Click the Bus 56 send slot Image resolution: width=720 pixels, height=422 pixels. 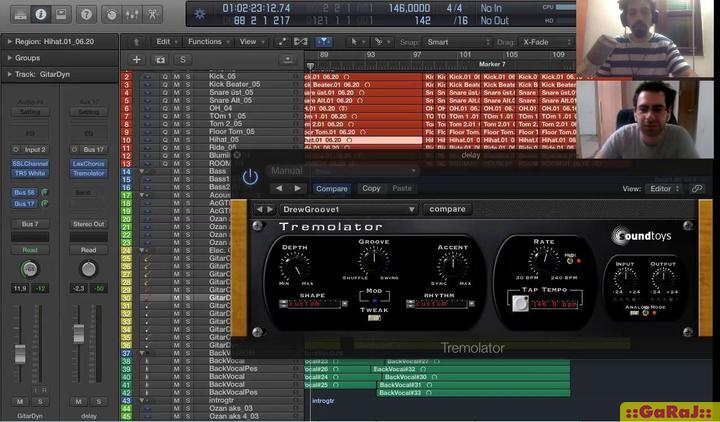click(24, 192)
